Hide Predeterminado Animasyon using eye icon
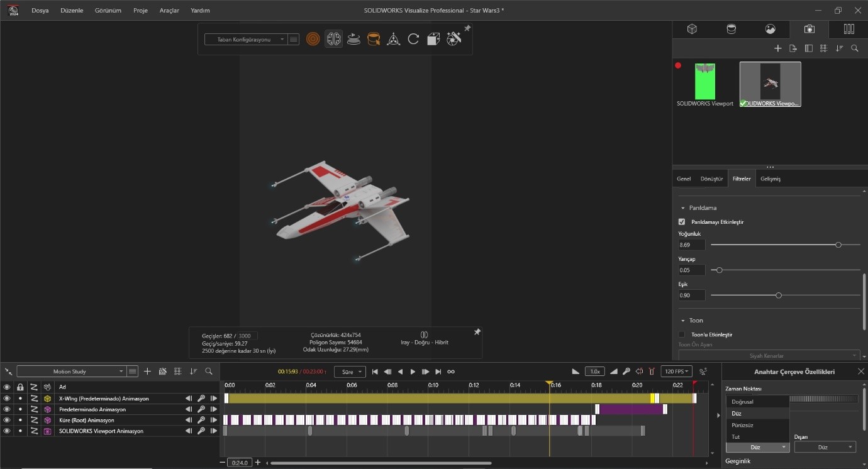The image size is (868, 469). click(x=7, y=409)
